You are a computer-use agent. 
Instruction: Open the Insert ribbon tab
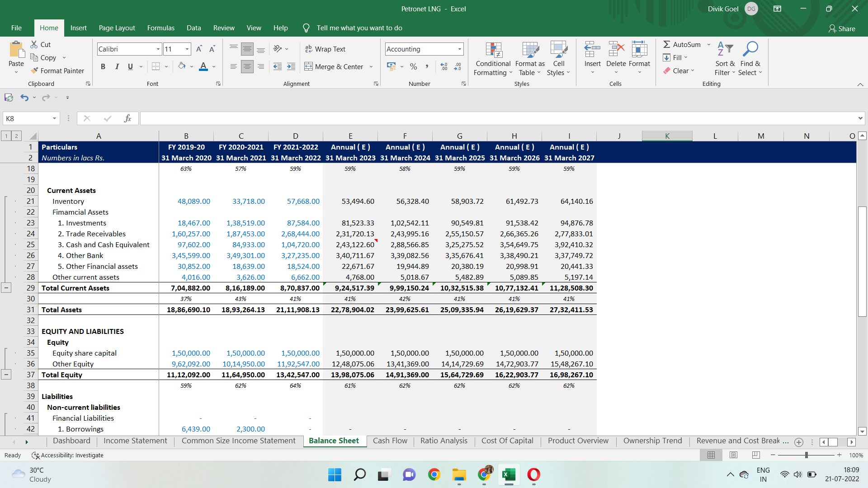click(x=78, y=28)
